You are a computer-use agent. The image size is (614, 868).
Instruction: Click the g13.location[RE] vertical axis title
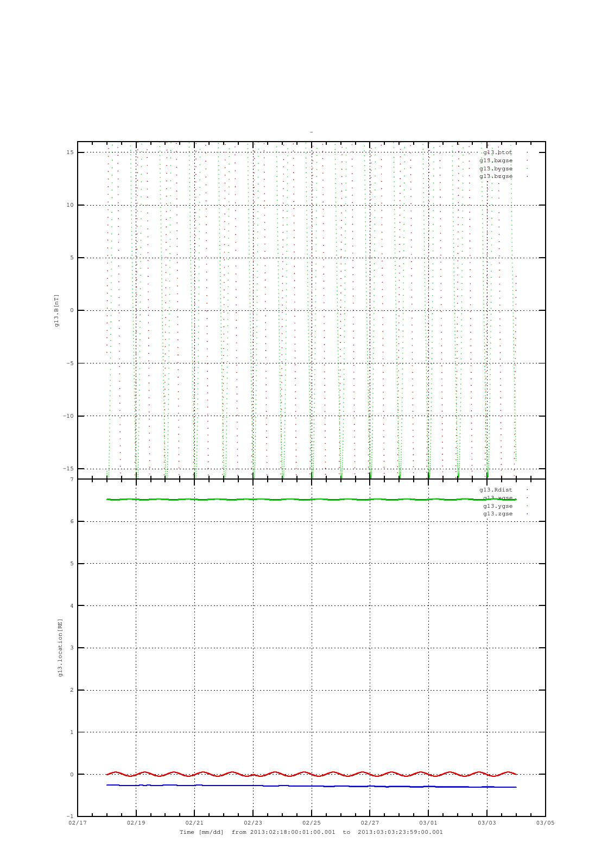(x=60, y=647)
